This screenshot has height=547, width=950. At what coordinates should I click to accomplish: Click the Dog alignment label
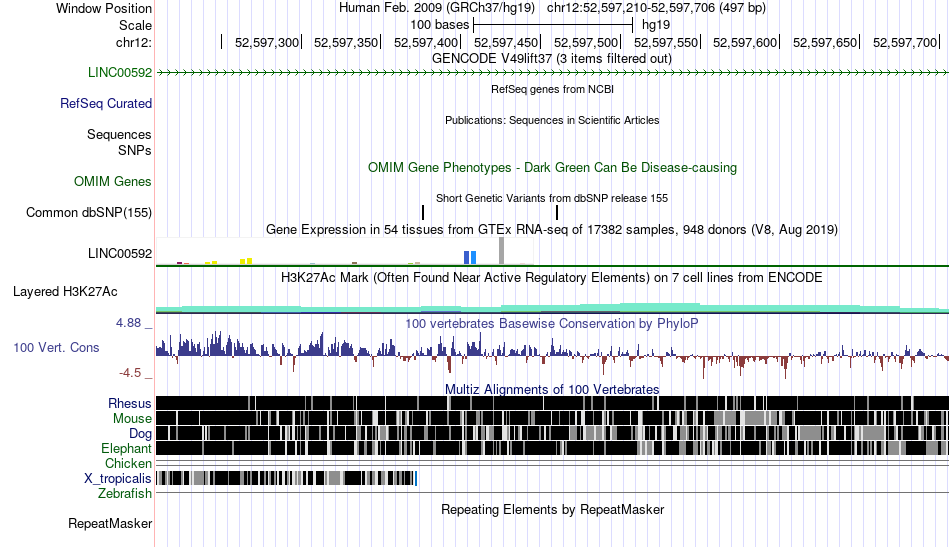140,434
